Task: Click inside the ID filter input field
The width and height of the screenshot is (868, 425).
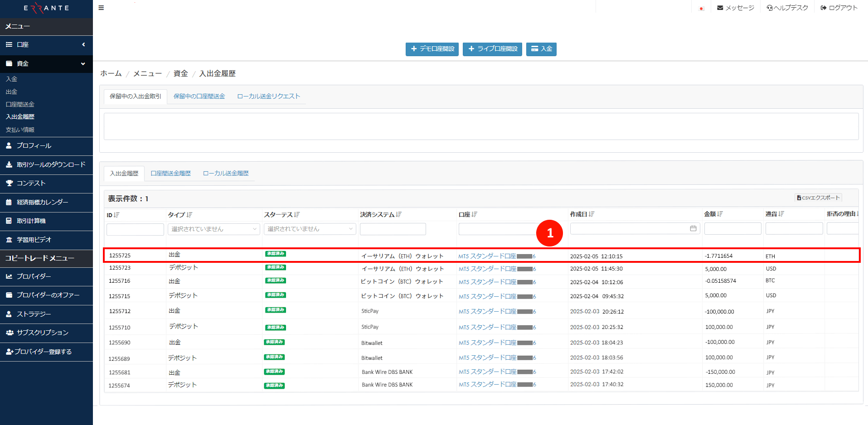Action: click(135, 229)
